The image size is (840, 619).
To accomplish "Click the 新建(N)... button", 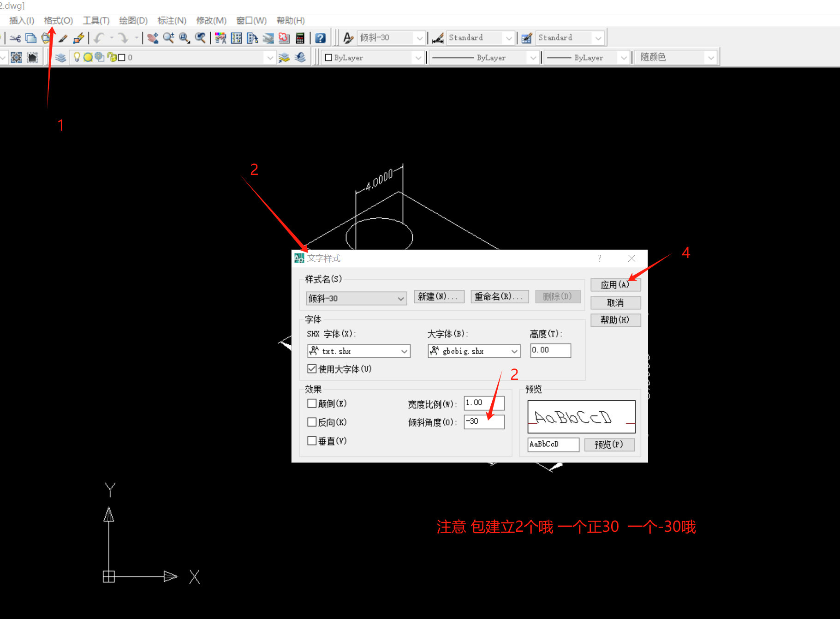I will pyautogui.click(x=437, y=297).
